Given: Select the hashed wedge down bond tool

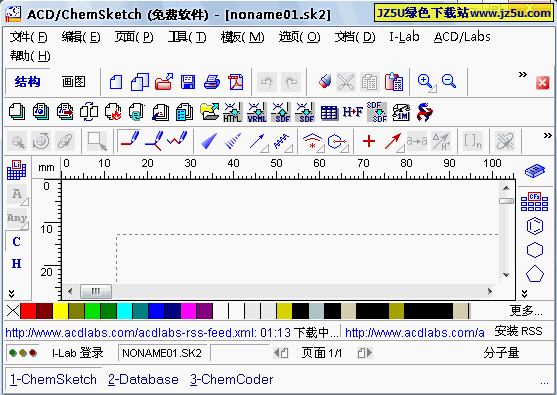Looking at the screenshot, I should click(x=233, y=141).
